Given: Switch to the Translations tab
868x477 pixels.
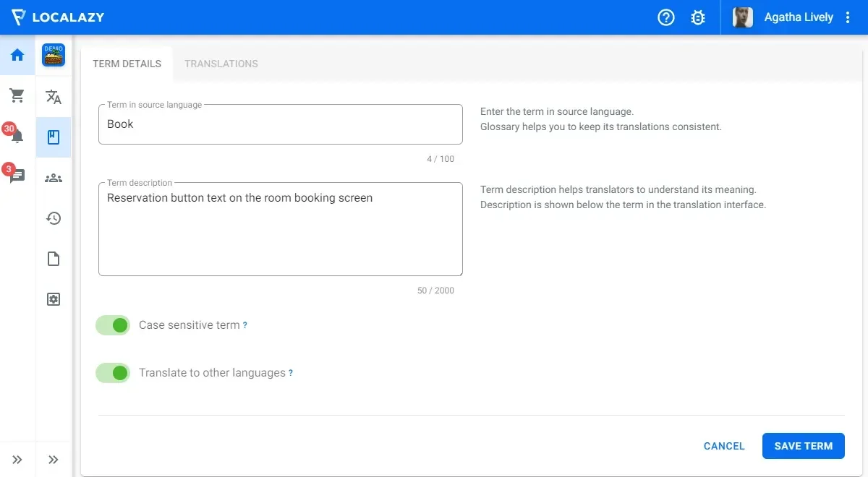Looking at the screenshot, I should (221, 64).
